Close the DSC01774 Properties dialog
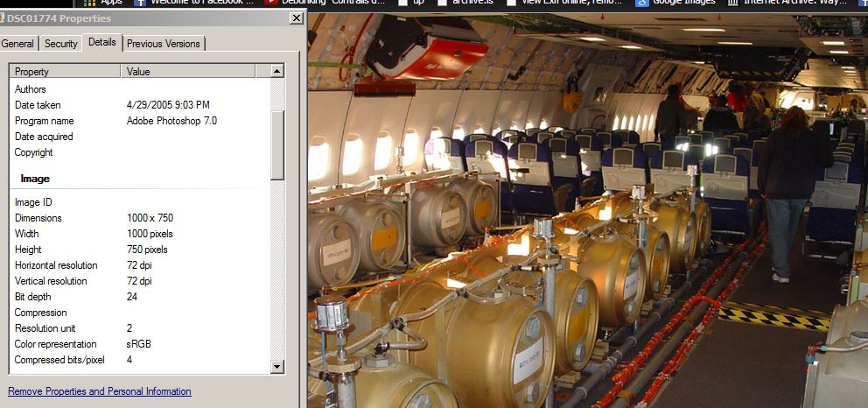Viewport: 868px width, 408px height. (x=296, y=18)
